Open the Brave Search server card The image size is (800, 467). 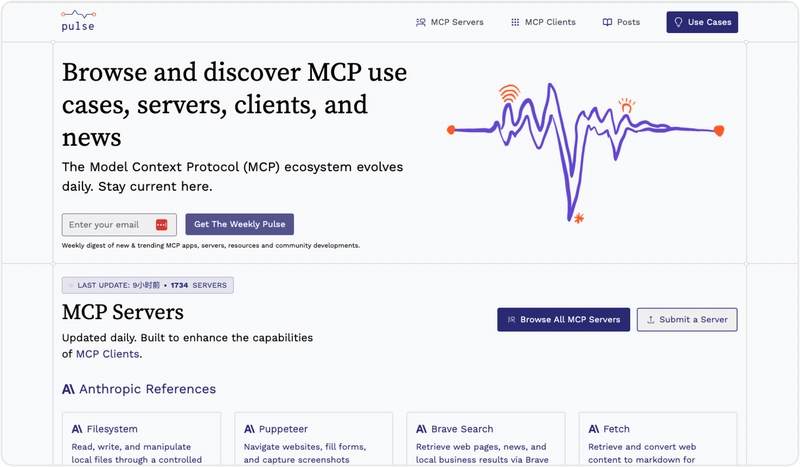coord(486,440)
